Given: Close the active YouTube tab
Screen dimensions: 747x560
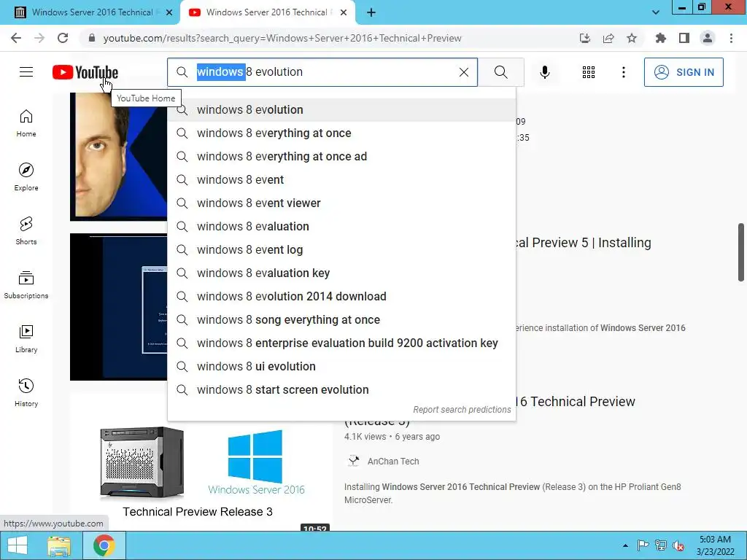Looking at the screenshot, I should (x=344, y=13).
